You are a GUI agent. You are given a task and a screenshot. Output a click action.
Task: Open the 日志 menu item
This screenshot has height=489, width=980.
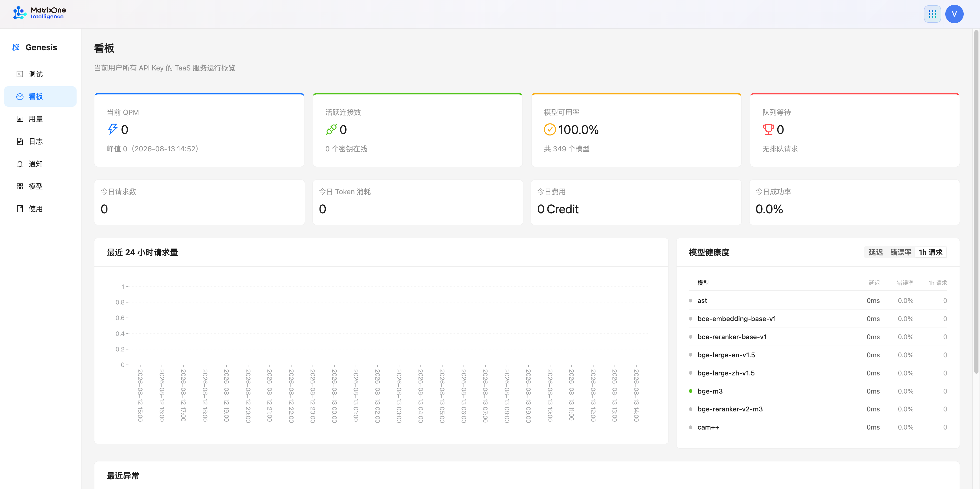pyautogui.click(x=40, y=142)
